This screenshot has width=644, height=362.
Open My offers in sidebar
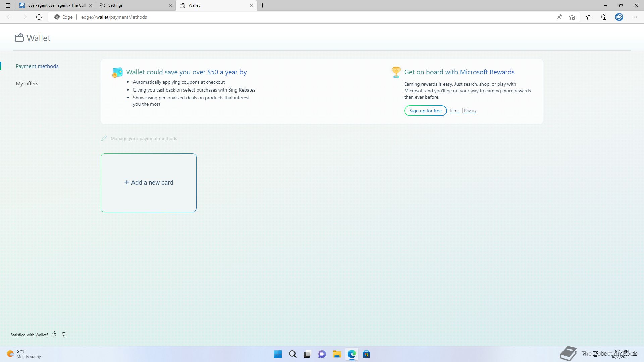click(x=27, y=84)
